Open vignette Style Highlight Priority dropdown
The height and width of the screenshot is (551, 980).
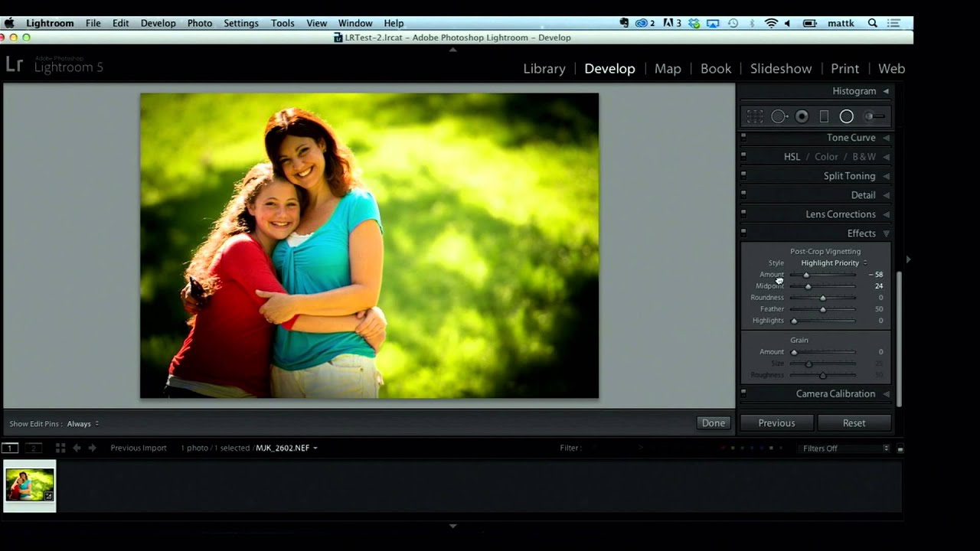coord(834,262)
